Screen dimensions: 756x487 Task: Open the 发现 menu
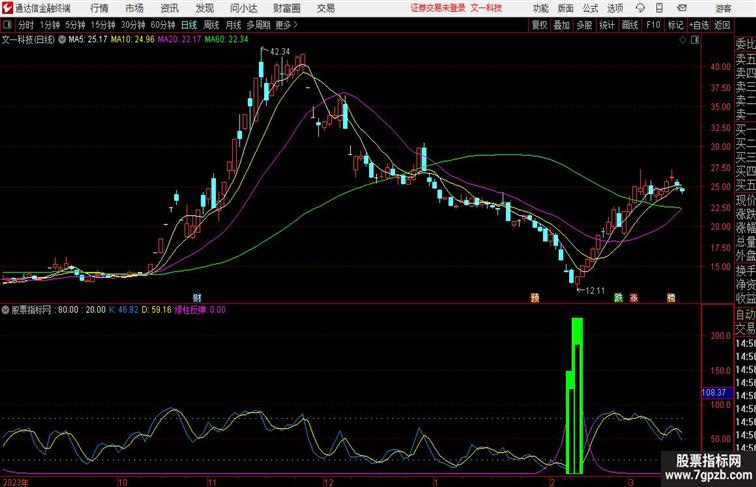click(204, 8)
